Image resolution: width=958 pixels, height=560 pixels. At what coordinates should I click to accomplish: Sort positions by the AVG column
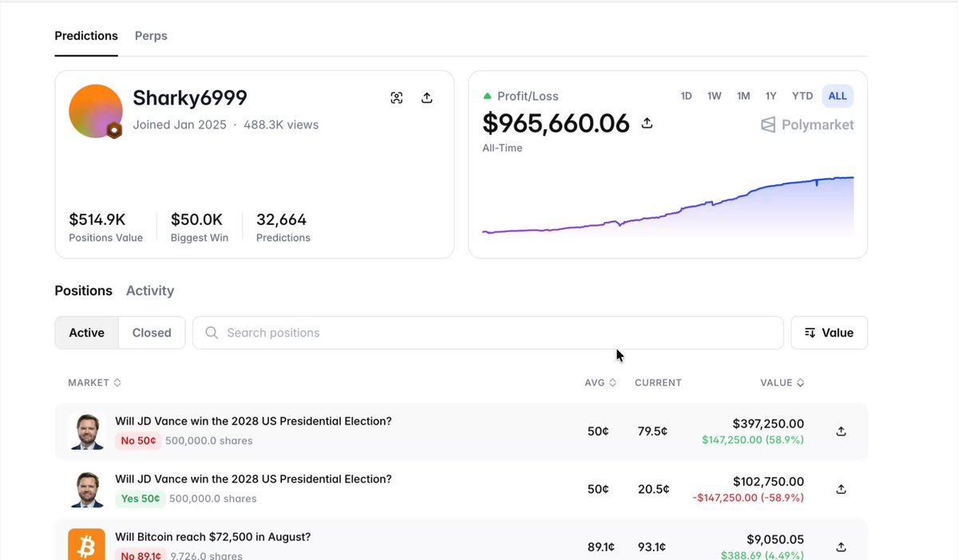coord(600,383)
